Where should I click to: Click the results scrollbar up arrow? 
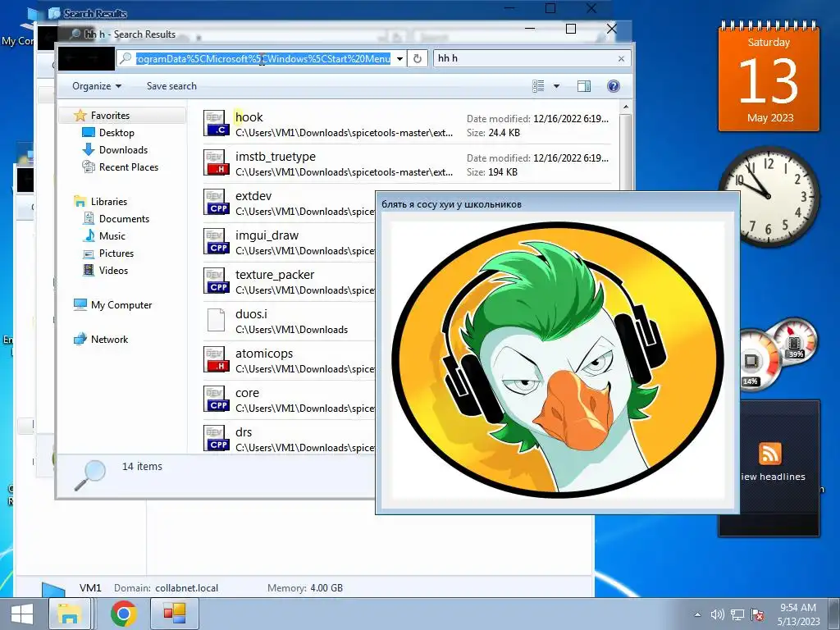(x=625, y=107)
